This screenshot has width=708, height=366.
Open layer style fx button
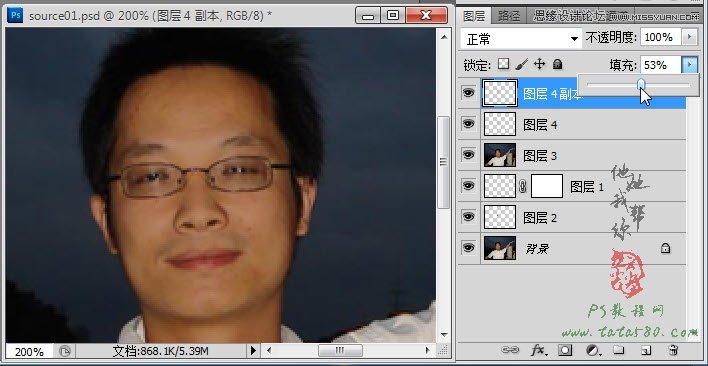pos(538,350)
